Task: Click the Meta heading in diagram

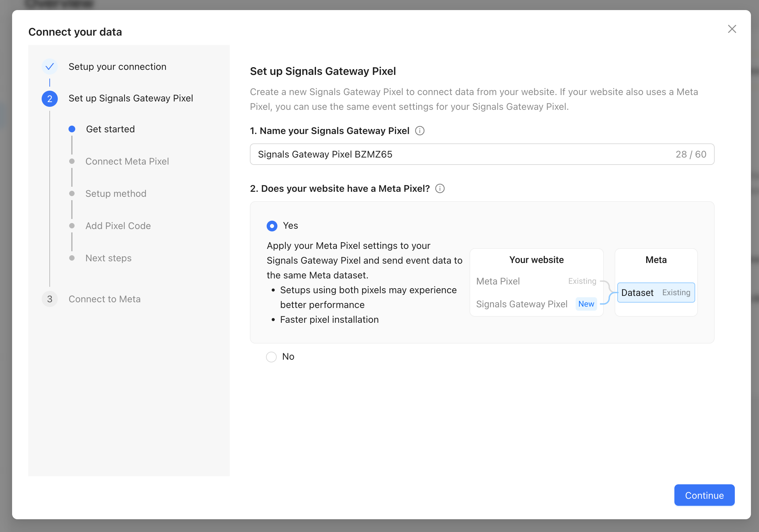Action: 656,260
